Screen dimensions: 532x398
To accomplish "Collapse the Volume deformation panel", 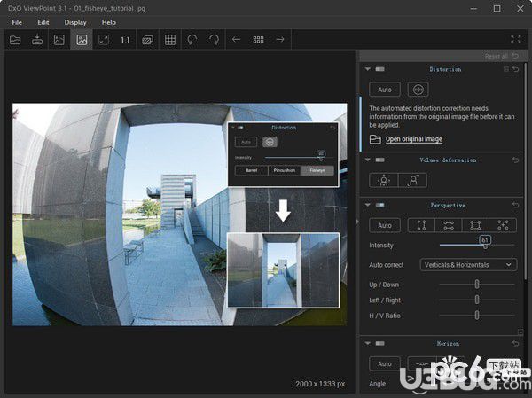I will (x=367, y=160).
